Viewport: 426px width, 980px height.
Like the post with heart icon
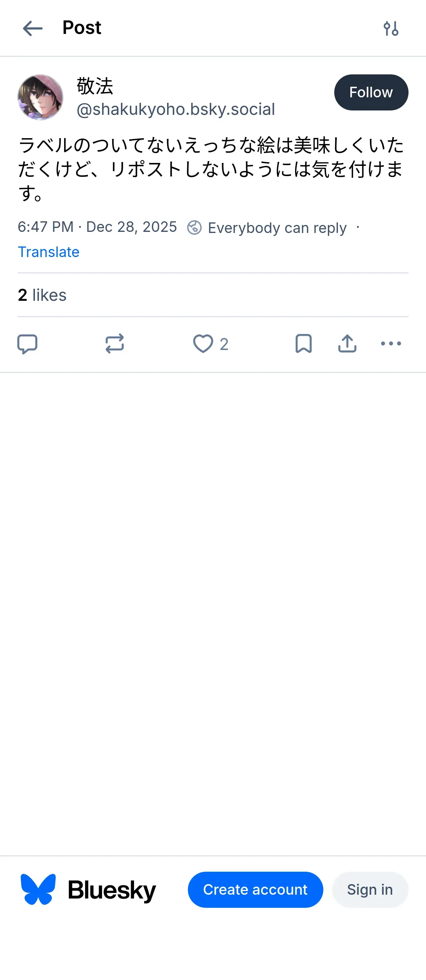coord(203,344)
